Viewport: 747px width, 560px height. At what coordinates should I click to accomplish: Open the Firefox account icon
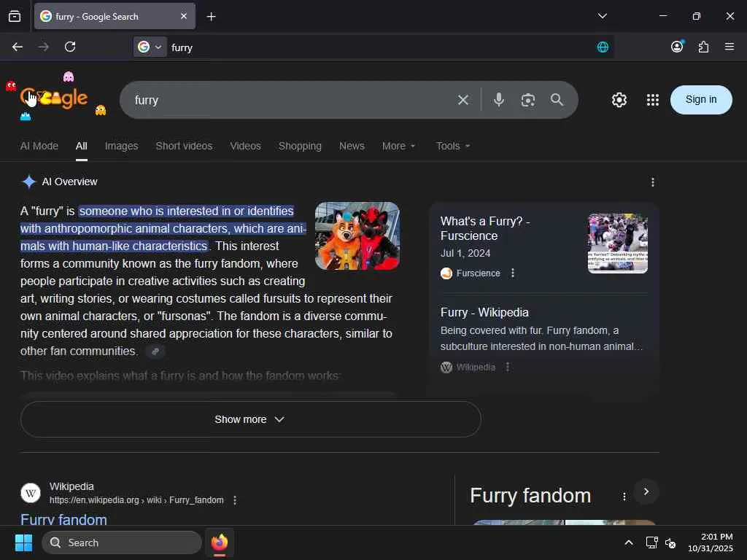tap(677, 46)
